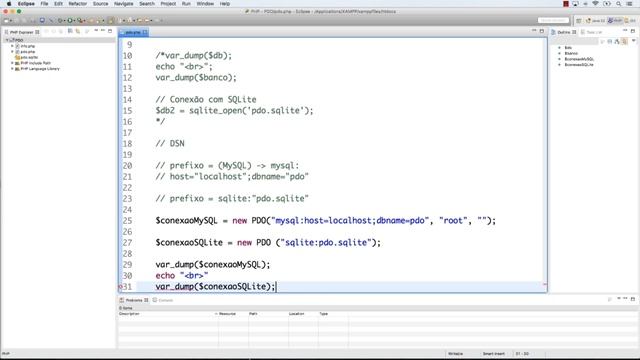Screen dimensions: 640x360
Task: Collapse the PDO project node
Action: [7, 40]
